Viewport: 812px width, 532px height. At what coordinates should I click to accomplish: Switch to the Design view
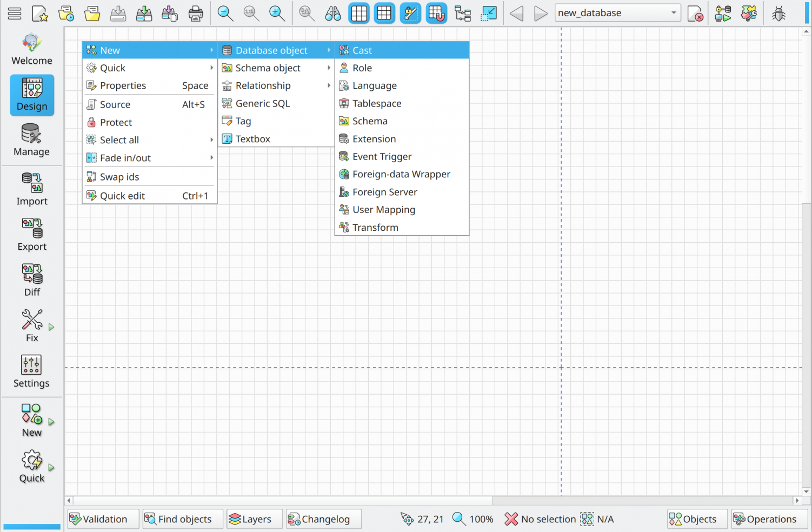(x=32, y=95)
